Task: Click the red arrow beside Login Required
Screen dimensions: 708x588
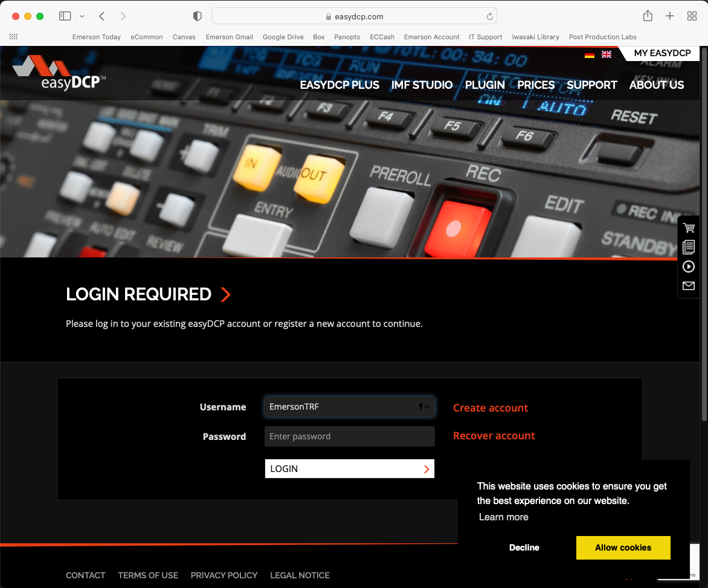Action: pos(226,294)
